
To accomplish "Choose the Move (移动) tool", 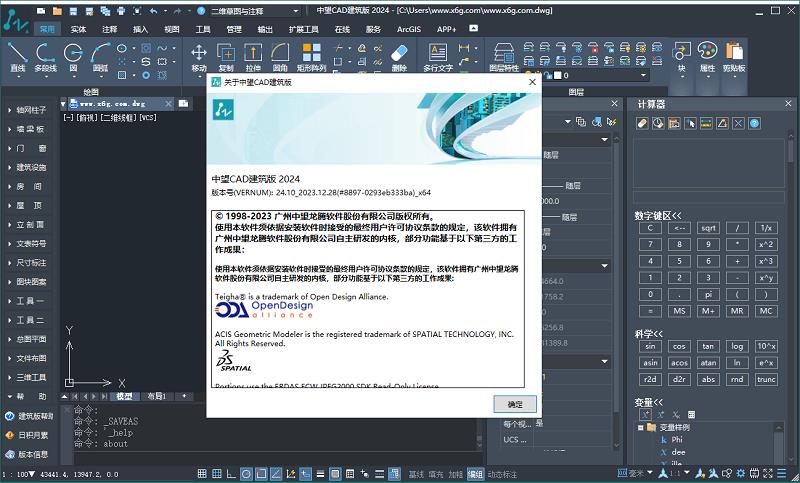I will [198, 57].
